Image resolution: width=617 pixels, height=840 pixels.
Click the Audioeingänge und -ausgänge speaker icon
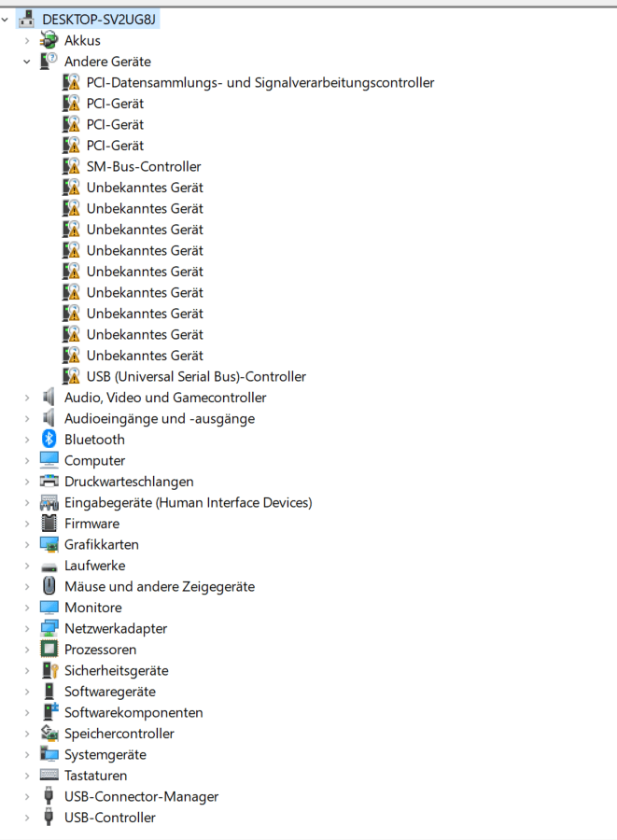(x=49, y=418)
